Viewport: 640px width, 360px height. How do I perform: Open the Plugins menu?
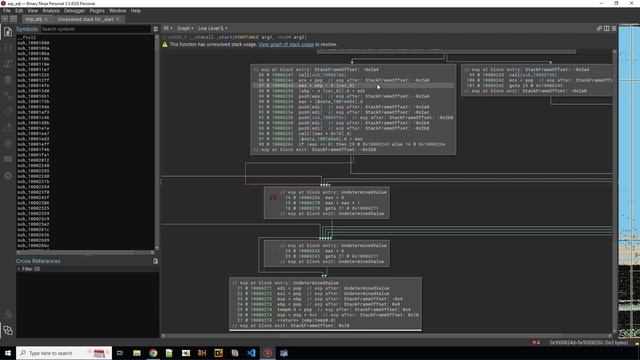(97, 11)
